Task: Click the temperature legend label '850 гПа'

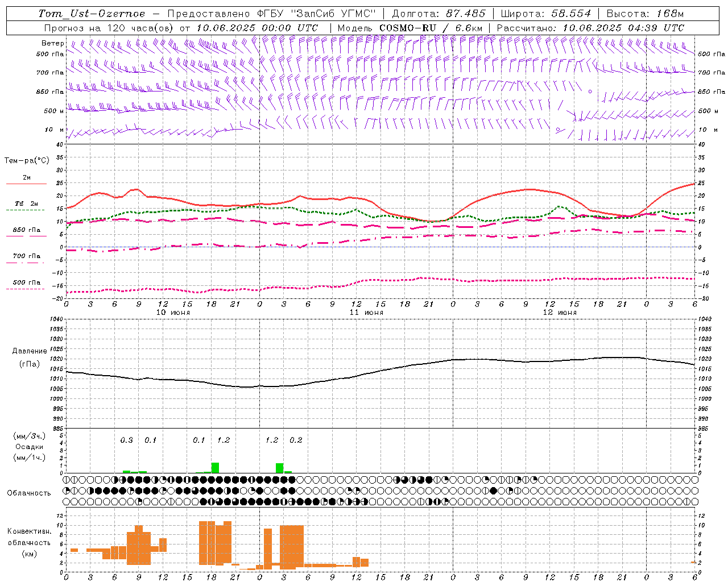Action: (27, 230)
